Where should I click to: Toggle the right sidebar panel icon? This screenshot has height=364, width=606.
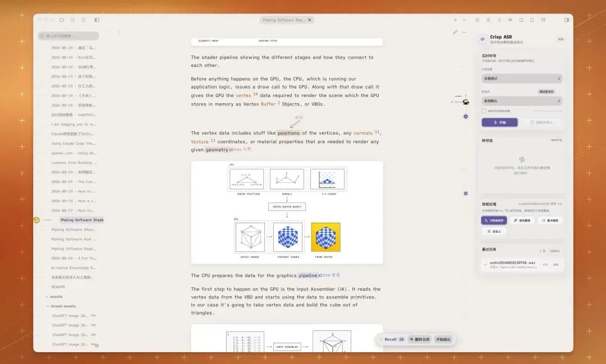[x=567, y=20]
